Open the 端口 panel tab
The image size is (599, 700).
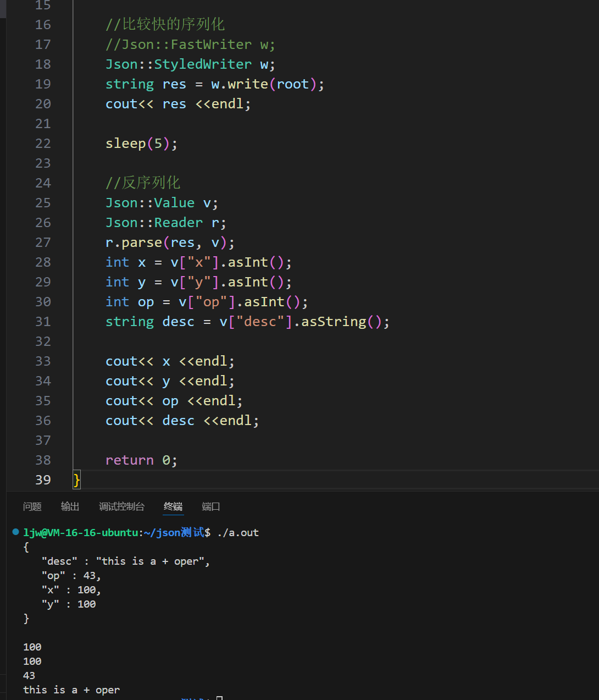pyautogui.click(x=211, y=506)
